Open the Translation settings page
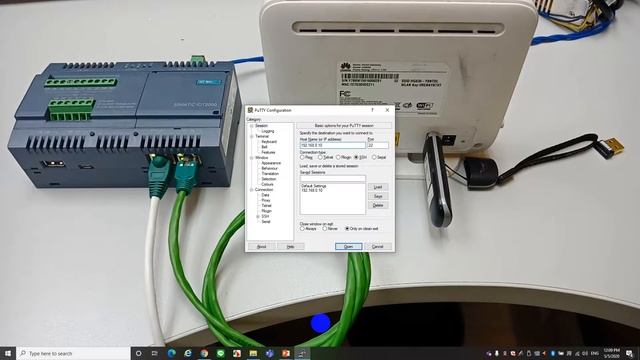640x360 pixels. [270, 174]
